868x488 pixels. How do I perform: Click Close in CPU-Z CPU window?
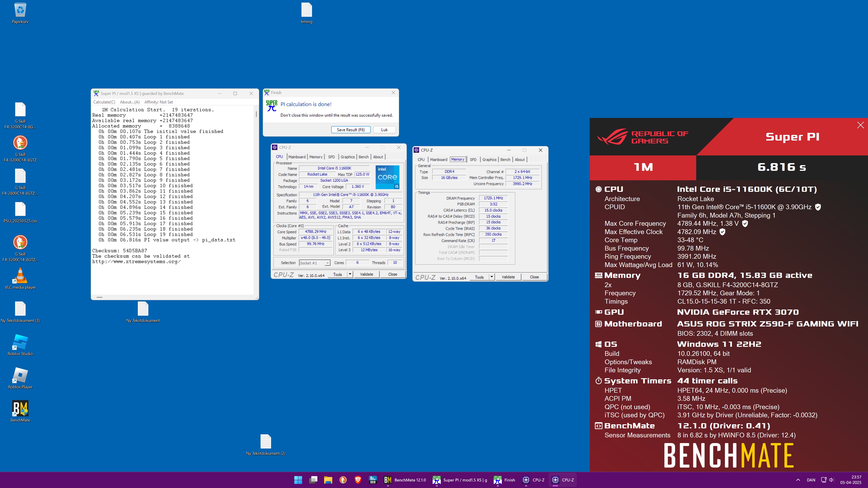(x=393, y=274)
